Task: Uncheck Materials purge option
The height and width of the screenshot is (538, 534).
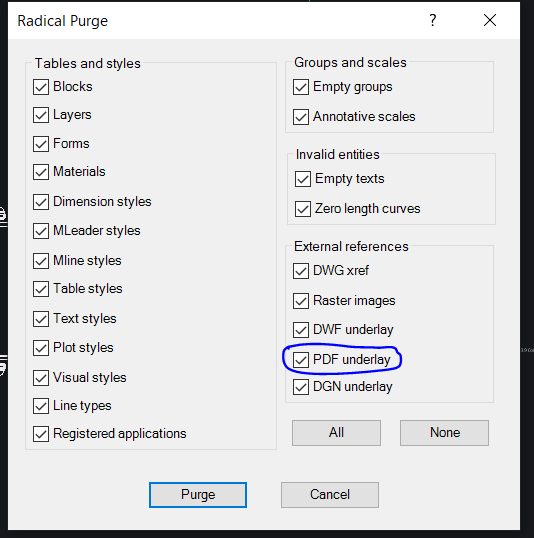Action: pos(41,172)
